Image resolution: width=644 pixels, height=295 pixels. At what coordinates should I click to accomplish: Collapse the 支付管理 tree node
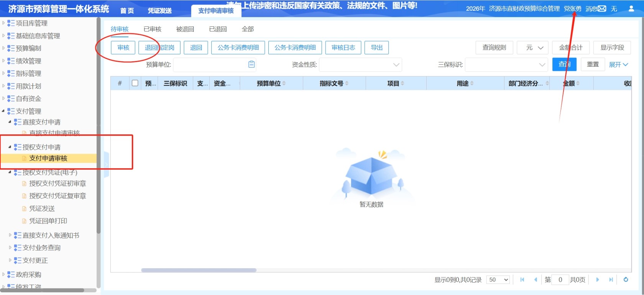pyautogui.click(x=3, y=111)
